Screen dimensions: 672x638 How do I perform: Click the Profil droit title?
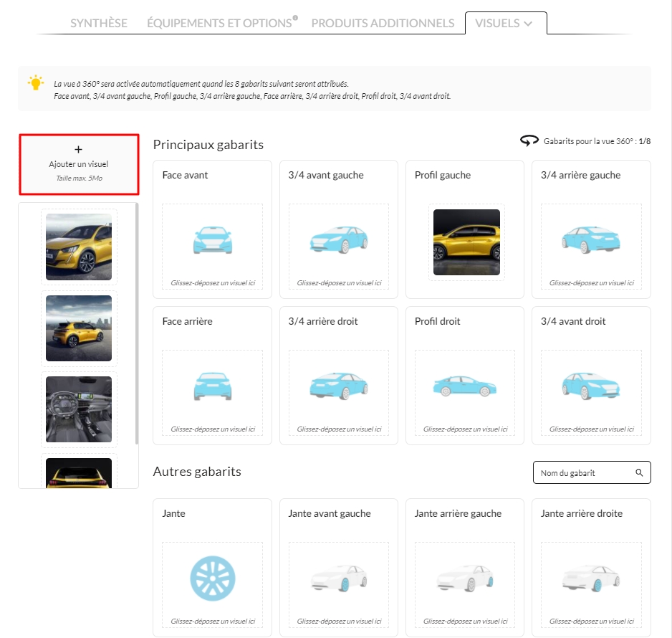coord(437,321)
